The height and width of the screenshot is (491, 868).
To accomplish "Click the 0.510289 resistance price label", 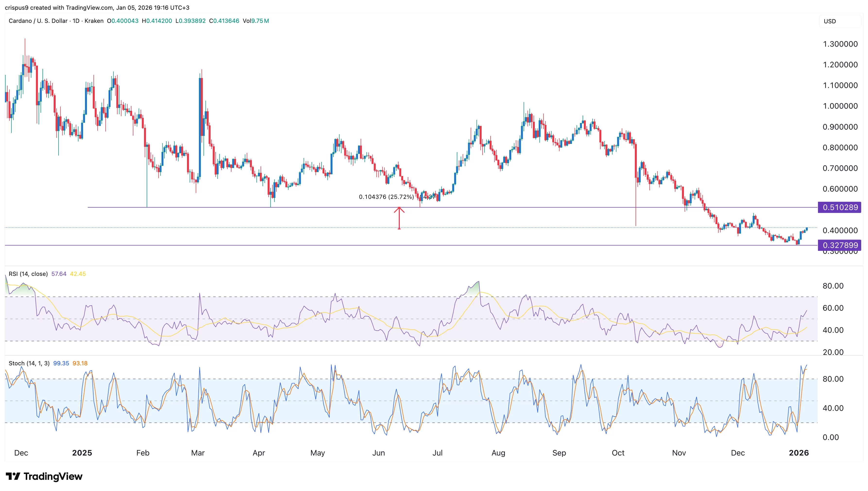I will point(840,207).
